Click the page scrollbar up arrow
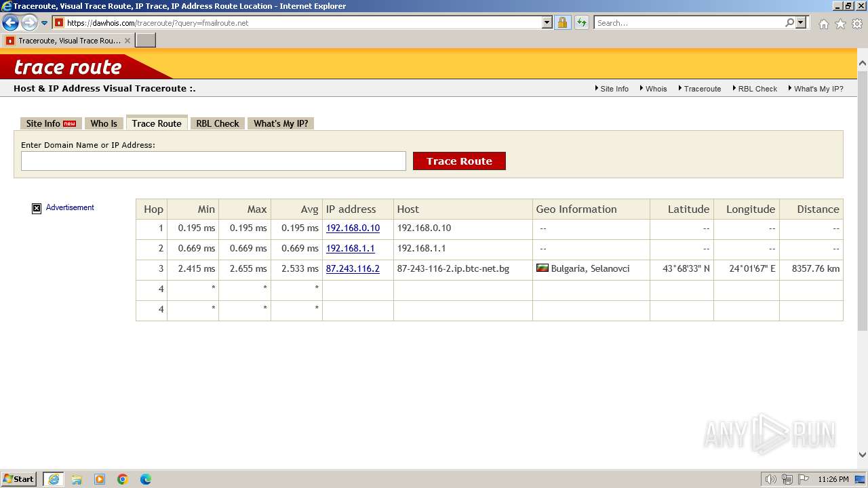868x488 pixels. [863, 64]
